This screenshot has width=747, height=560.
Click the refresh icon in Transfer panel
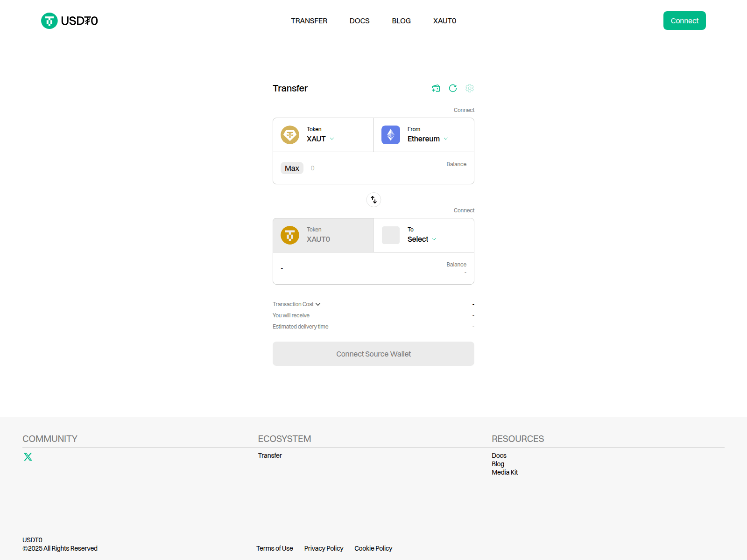point(453,88)
